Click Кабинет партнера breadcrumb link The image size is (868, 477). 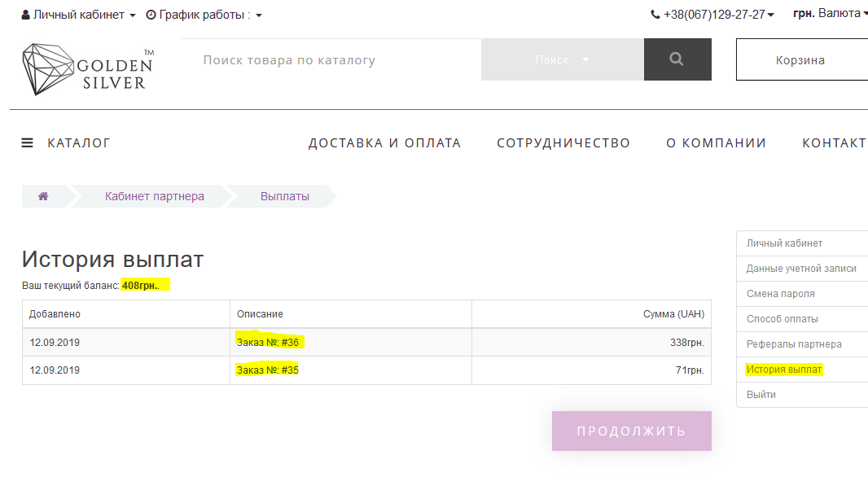point(155,196)
